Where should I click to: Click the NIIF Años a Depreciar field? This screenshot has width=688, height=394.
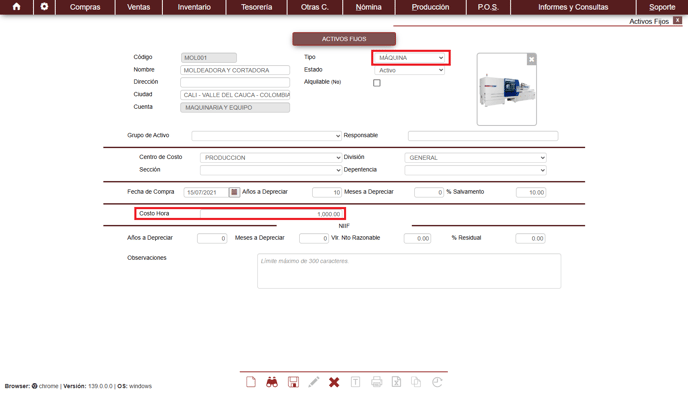coord(212,238)
